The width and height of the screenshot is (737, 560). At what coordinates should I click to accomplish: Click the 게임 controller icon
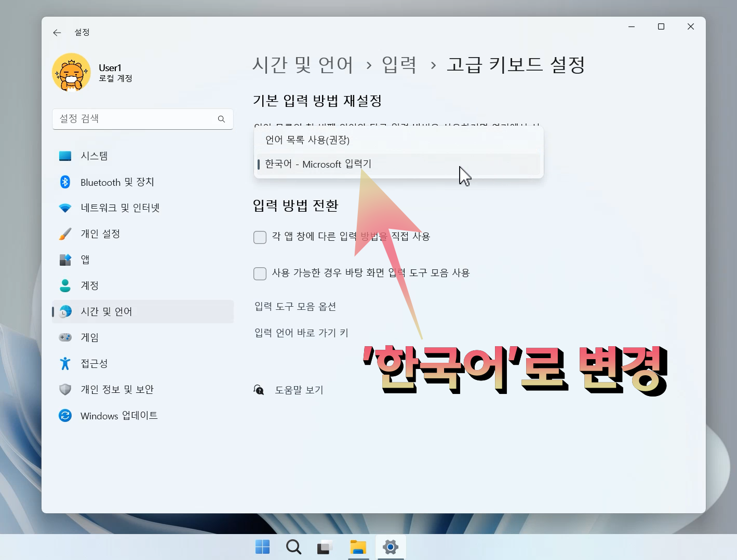coord(65,337)
